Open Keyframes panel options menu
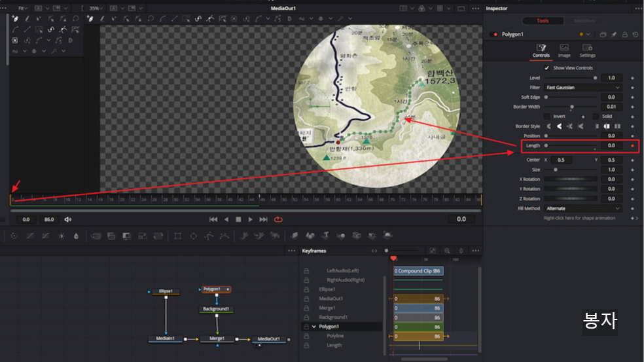Screen dimensions: 644x362 pos(475,251)
